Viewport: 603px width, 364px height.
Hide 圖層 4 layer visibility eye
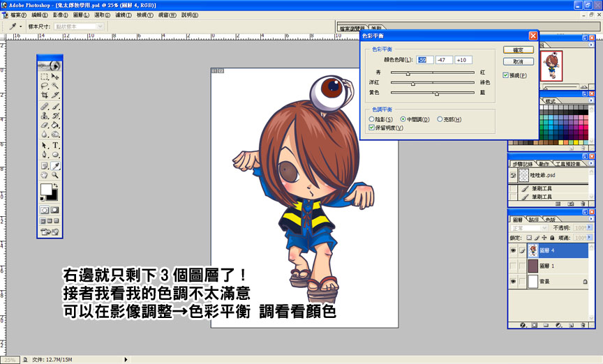(513, 250)
